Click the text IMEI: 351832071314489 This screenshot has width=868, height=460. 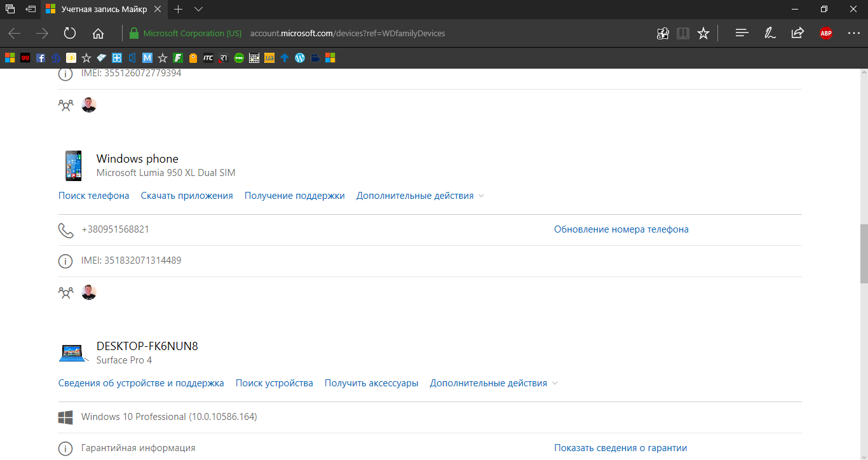coord(132,260)
